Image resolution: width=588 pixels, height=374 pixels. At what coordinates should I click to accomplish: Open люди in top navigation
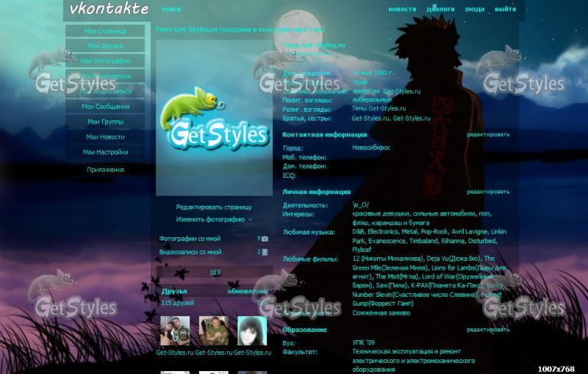point(475,9)
